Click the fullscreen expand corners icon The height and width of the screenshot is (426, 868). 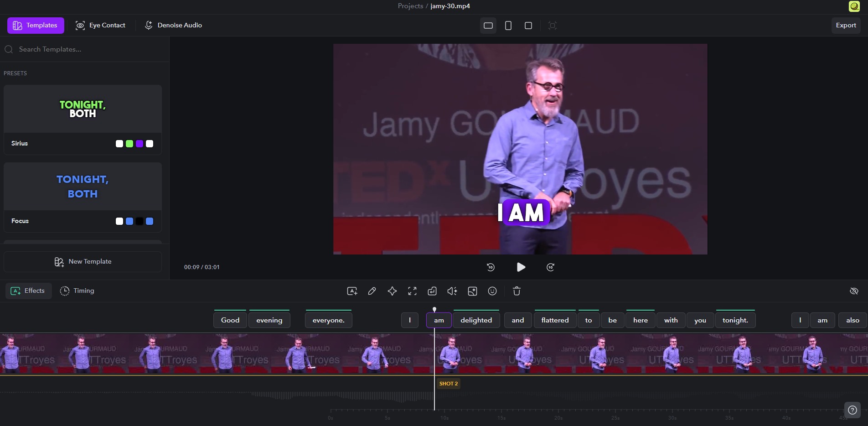(x=412, y=291)
